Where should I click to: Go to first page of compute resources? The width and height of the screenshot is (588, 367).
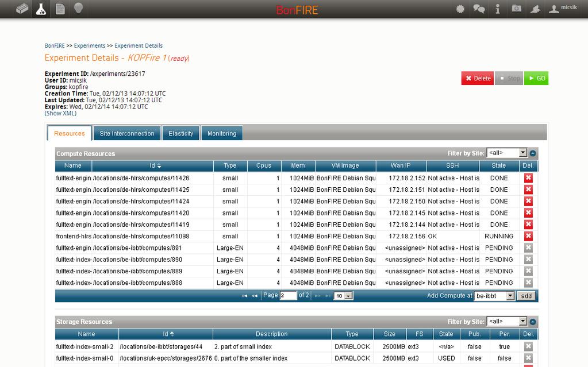point(244,296)
